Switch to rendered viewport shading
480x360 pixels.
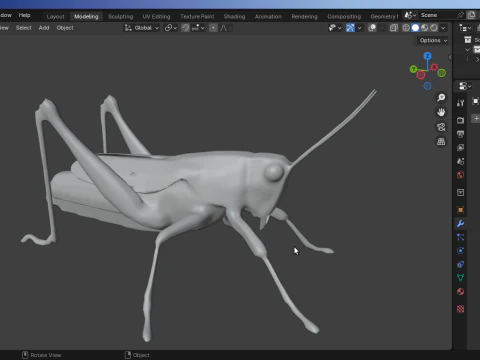pyautogui.click(x=434, y=28)
